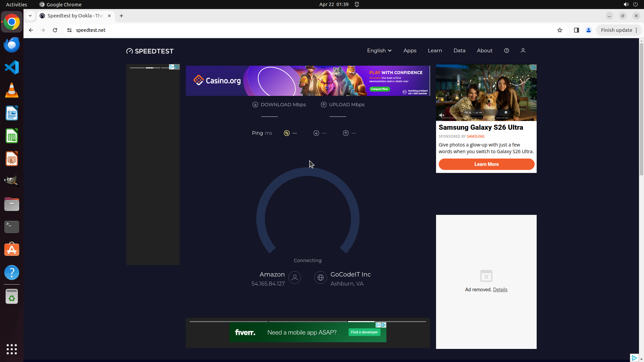Click the Learn More Samsung button
The height and width of the screenshot is (362, 644).
pos(486,164)
